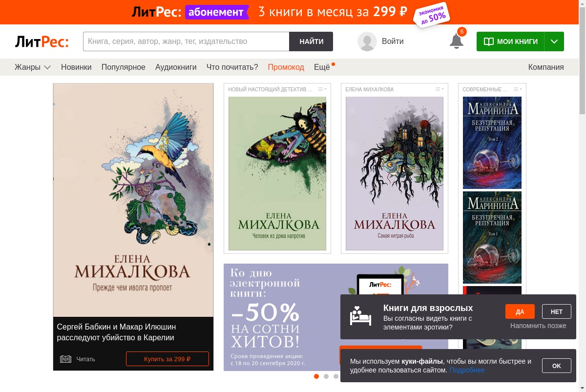The image size is (586, 392).
Task: Click НЕТ in adult books prompt
Action: [x=557, y=311]
